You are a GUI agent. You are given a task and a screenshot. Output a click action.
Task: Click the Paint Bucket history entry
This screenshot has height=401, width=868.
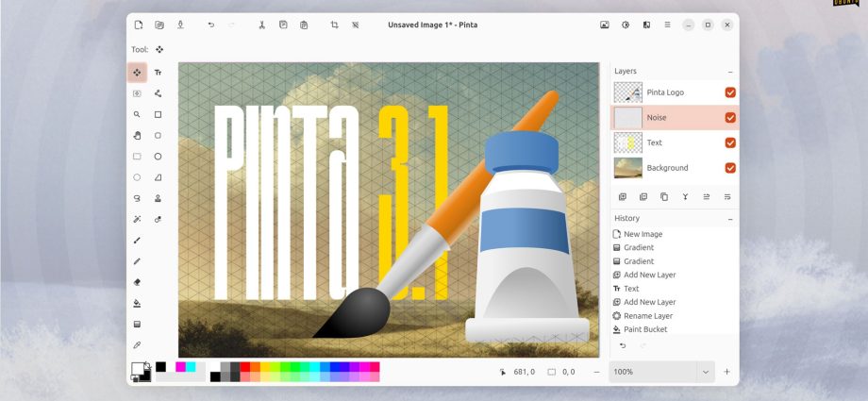point(675,329)
